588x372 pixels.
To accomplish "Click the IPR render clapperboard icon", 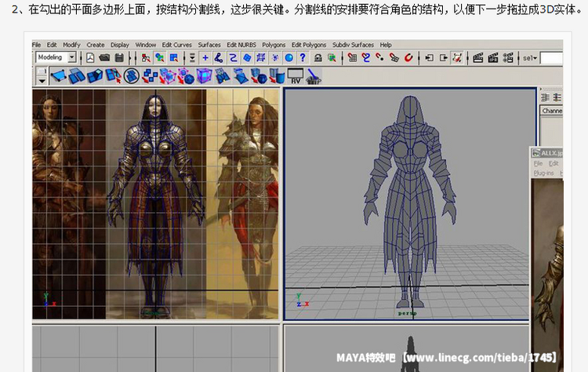I will (x=493, y=58).
